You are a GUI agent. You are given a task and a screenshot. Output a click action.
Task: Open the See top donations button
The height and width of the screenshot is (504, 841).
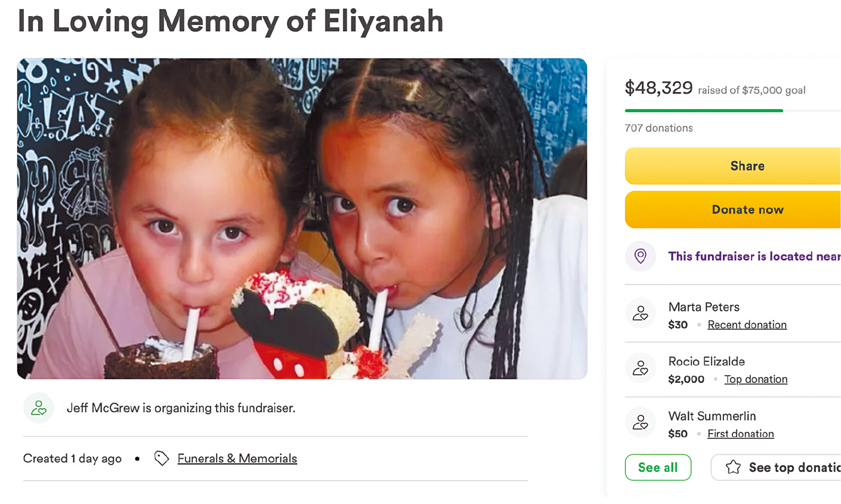776,467
